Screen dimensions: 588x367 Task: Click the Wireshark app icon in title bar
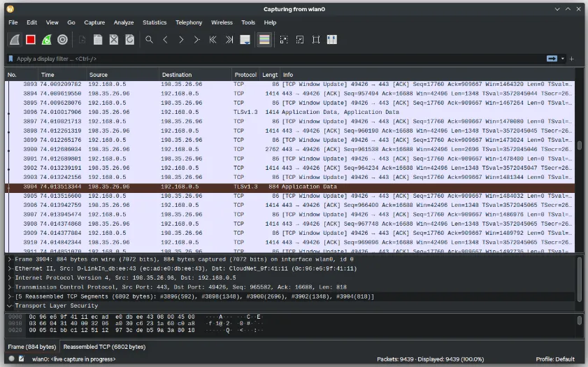pos(10,9)
